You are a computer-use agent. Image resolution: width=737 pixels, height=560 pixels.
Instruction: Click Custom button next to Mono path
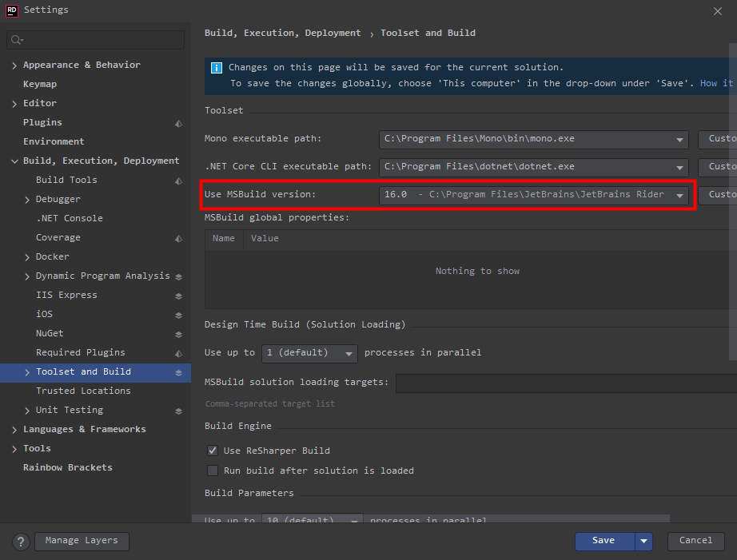tap(718, 140)
